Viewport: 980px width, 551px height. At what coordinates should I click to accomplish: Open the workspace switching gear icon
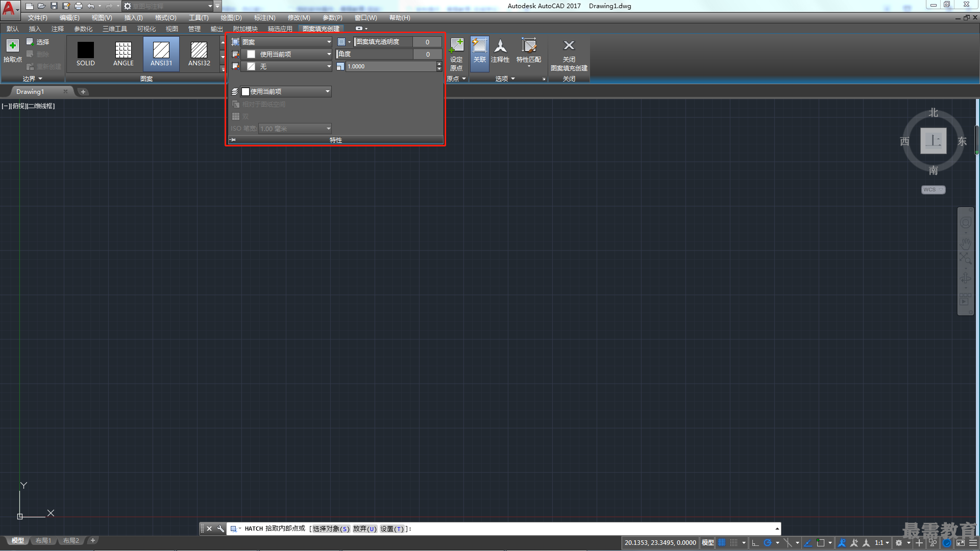click(899, 543)
